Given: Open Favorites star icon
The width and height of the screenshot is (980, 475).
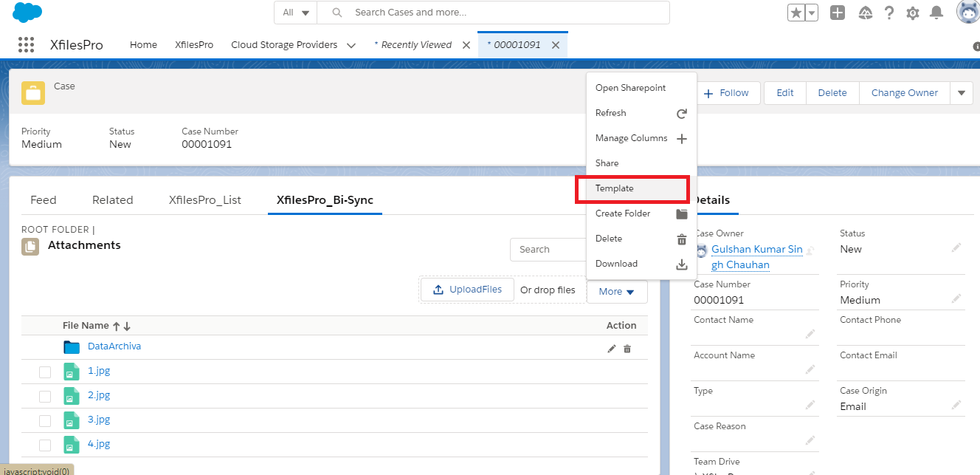Looking at the screenshot, I should pos(796,13).
